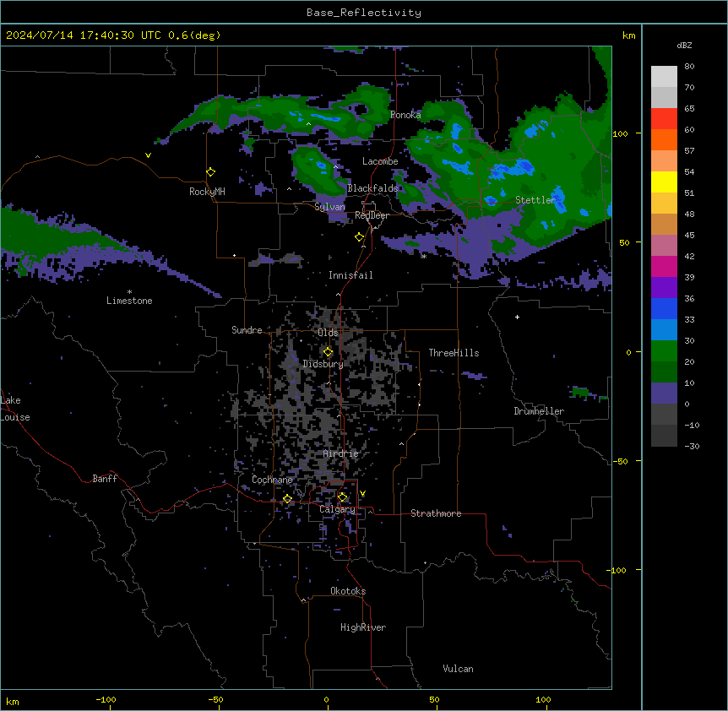Select the purple 10 dBZ legend swatch
Image resolution: width=728 pixels, height=711 pixels.
(x=664, y=393)
